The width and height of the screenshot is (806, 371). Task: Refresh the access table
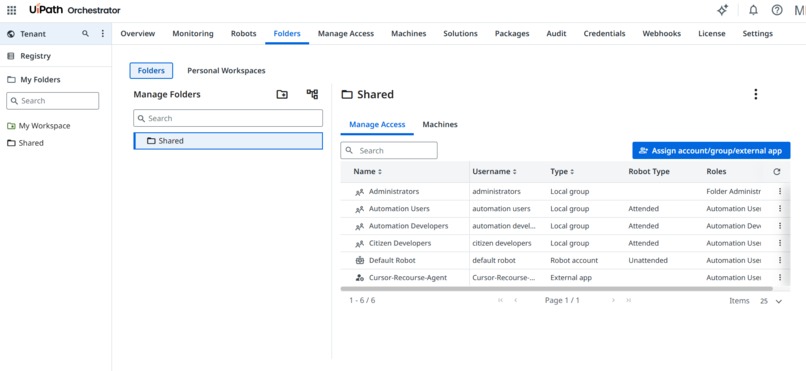(777, 172)
